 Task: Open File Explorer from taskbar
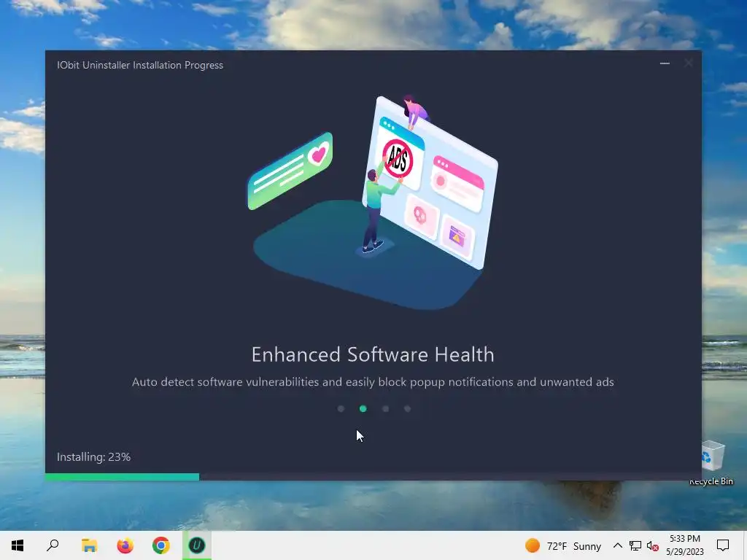tap(89, 545)
